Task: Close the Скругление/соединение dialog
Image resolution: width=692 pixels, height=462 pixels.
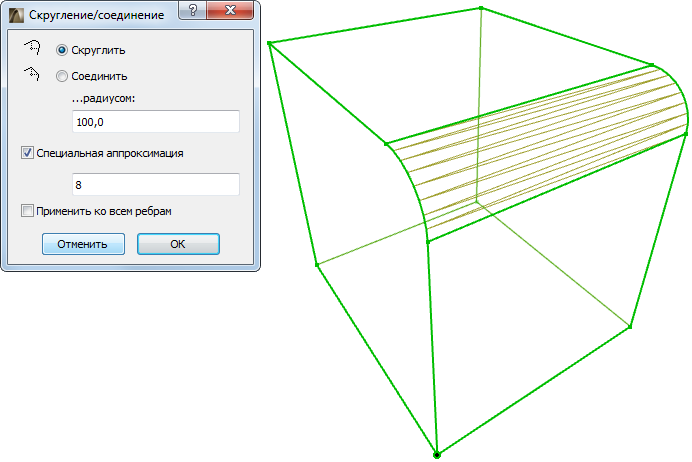Action: click(230, 10)
